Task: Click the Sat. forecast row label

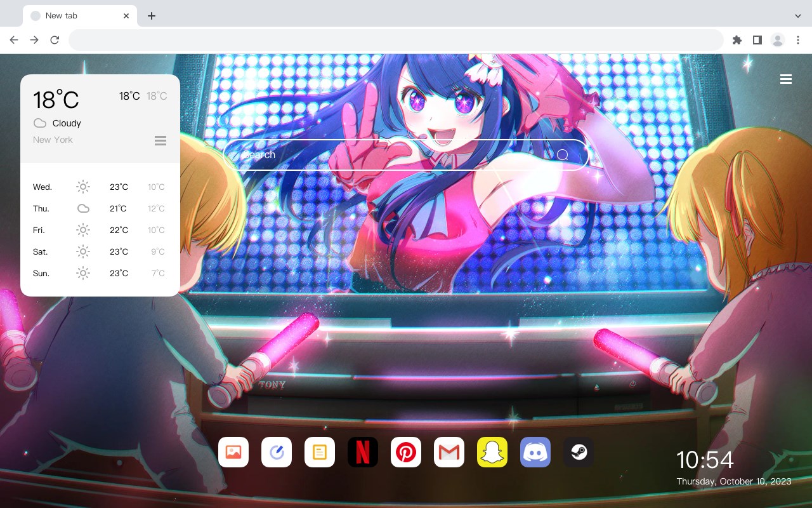Action: pyautogui.click(x=41, y=252)
